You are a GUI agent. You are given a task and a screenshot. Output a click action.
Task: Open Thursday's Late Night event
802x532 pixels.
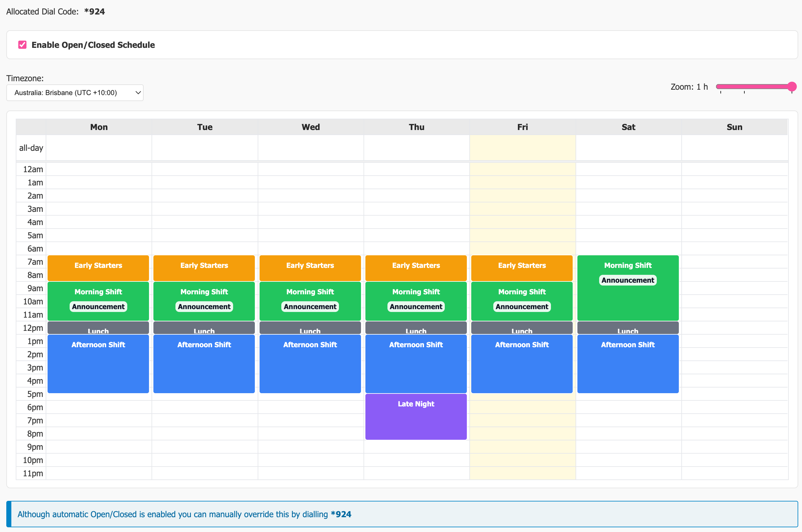[x=416, y=417]
